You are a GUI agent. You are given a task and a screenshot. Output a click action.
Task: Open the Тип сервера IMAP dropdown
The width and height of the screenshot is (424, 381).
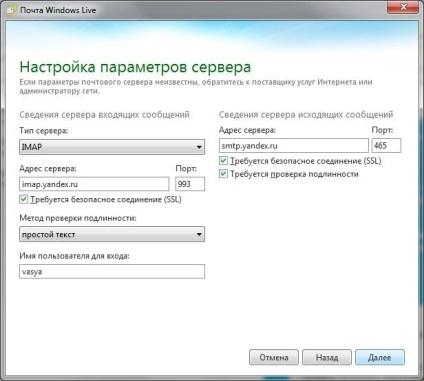click(112, 147)
